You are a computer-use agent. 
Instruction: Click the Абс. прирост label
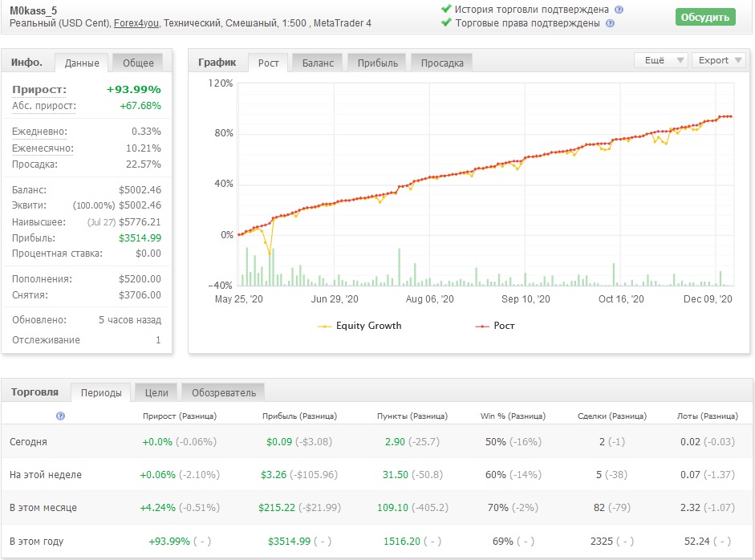coord(44,106)
